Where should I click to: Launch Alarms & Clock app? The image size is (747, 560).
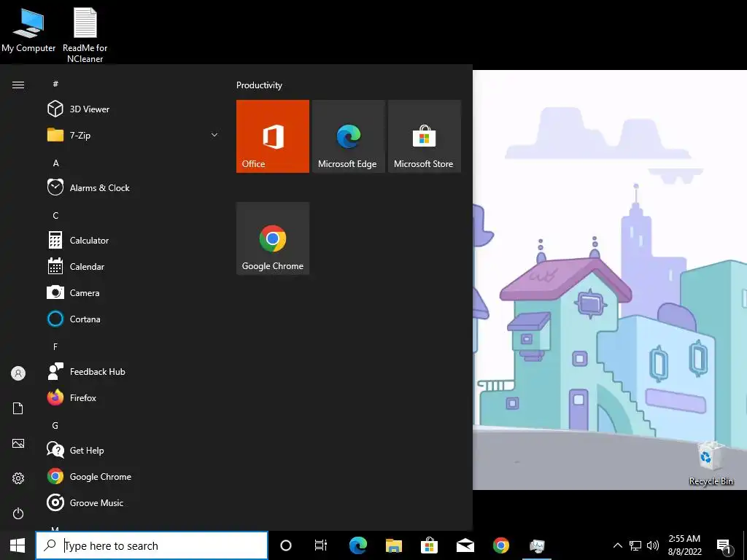131,187
